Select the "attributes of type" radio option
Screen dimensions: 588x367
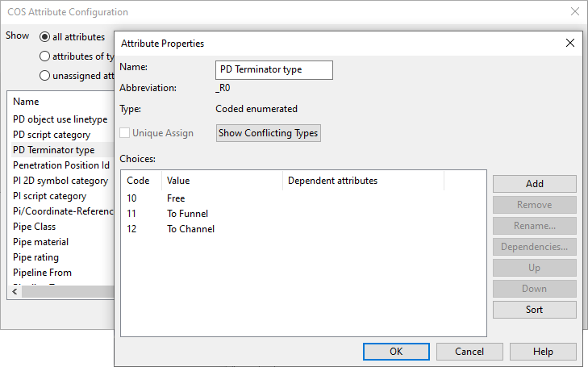(44, 56)
